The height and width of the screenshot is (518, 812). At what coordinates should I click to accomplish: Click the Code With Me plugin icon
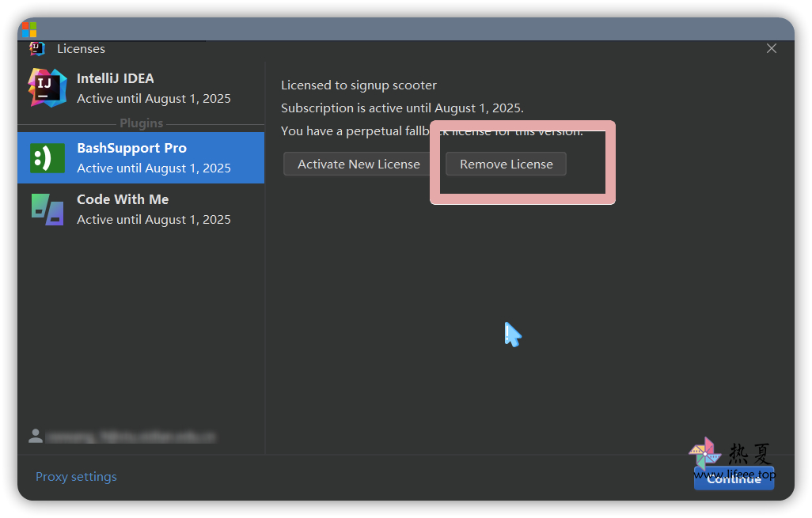[47, 210]
